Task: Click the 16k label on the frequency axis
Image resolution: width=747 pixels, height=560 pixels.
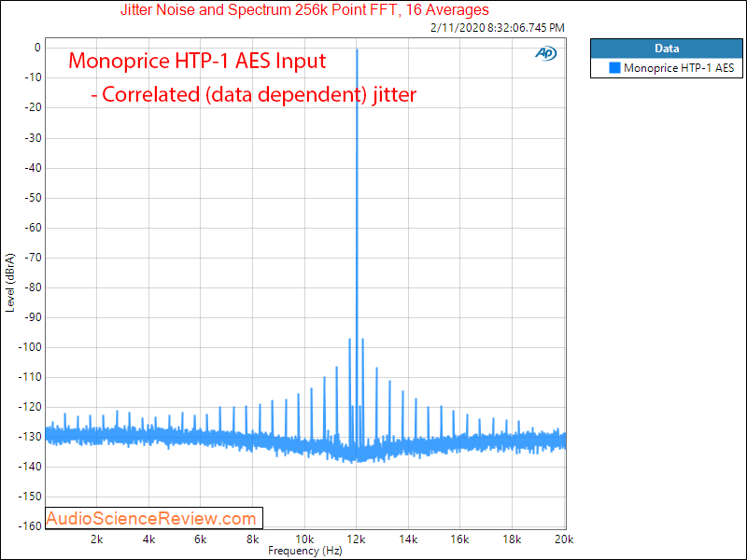Action: coord(459,539)
